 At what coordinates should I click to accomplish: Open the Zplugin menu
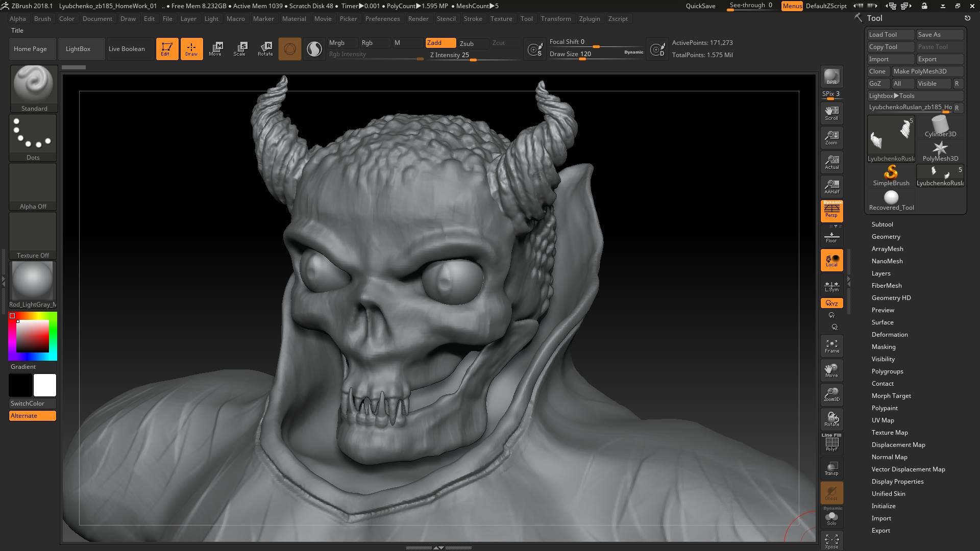[x=589, y=19]
